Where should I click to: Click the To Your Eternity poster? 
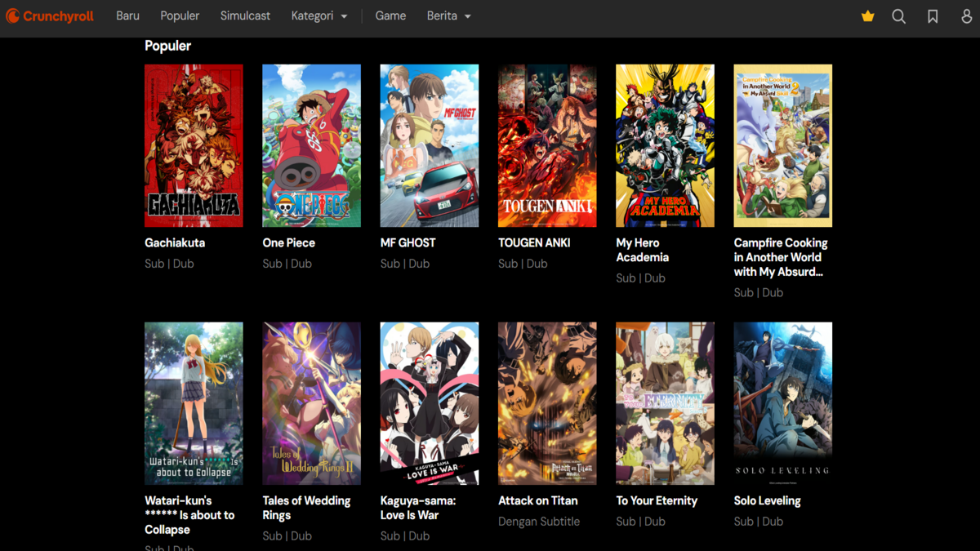click(x=665, y=402)
